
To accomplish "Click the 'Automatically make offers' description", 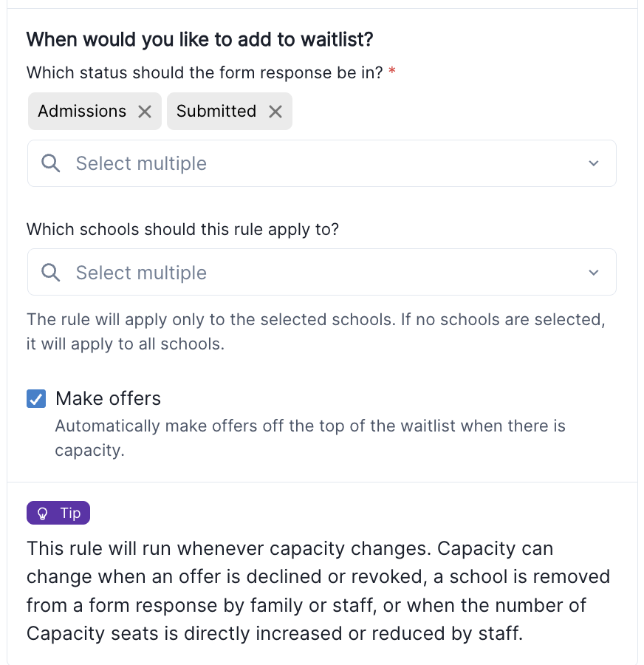I will 310,438.
